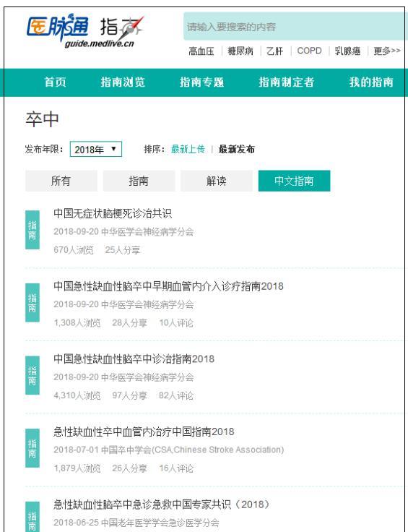The width and height of the screenshot is (408, 532).
Task: Open the 更多>> keyword list
Action: 387,51
